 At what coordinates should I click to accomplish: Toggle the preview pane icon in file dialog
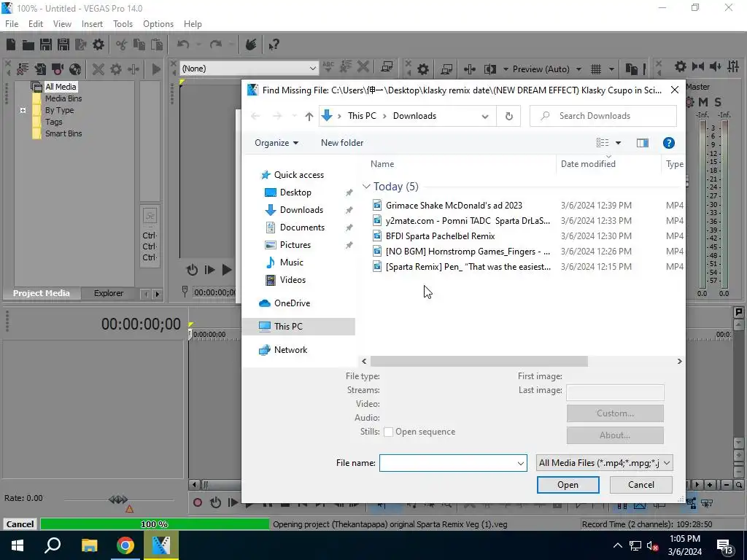click(642, 143)
